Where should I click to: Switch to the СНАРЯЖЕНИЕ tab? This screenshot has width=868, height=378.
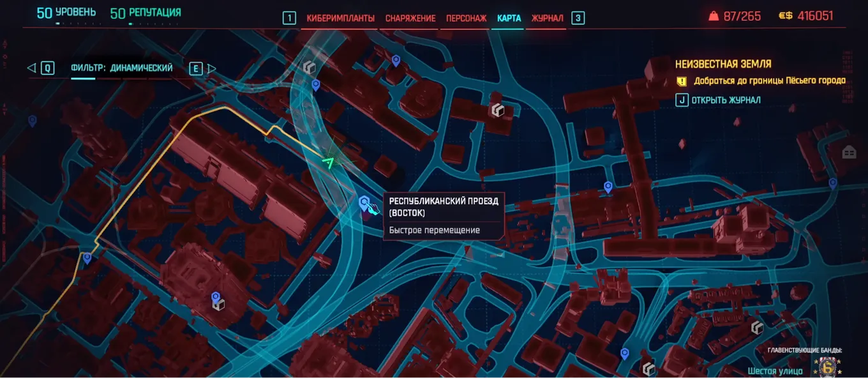tap(410, 19)
